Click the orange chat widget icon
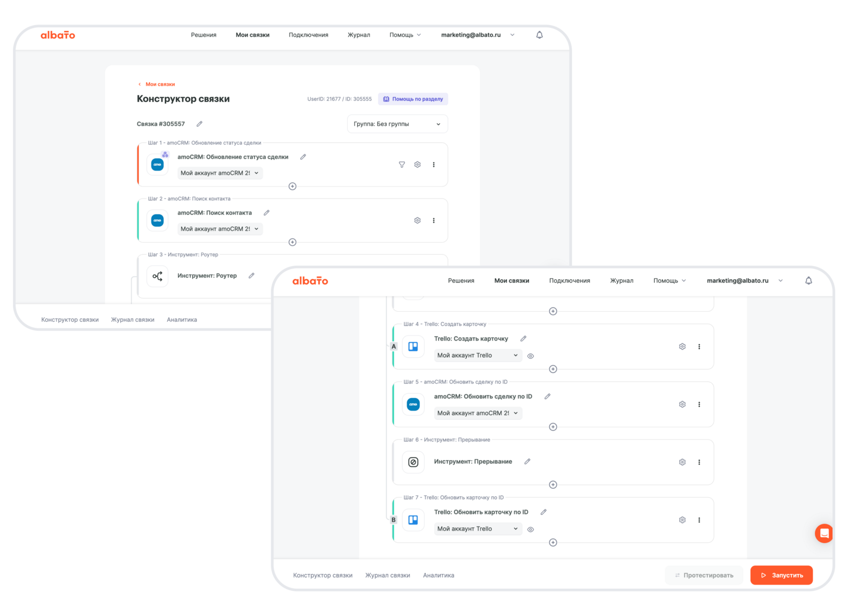The height and width of the screenshot is (616, 856). (824, 533)
